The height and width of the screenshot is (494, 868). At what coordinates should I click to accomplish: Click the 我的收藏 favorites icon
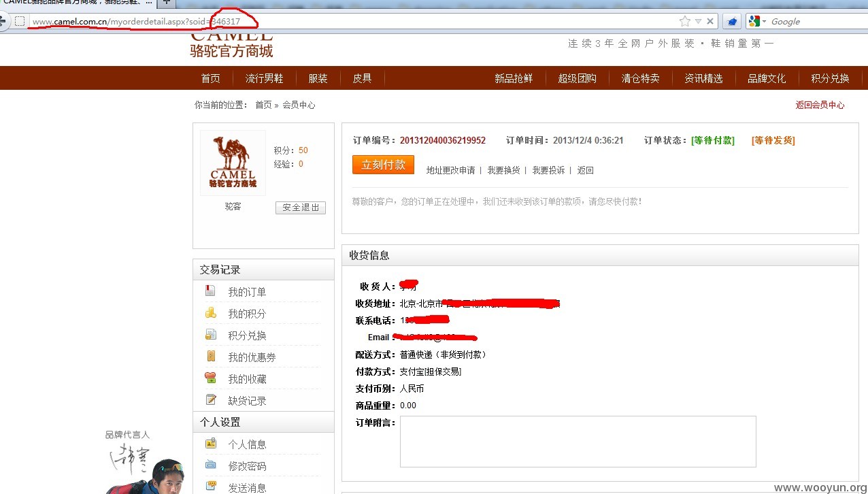tap(211, 378)
